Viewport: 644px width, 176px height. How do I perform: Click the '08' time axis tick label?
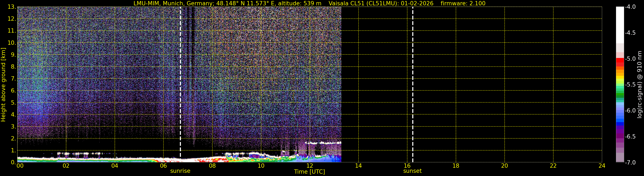coord(212,166)
